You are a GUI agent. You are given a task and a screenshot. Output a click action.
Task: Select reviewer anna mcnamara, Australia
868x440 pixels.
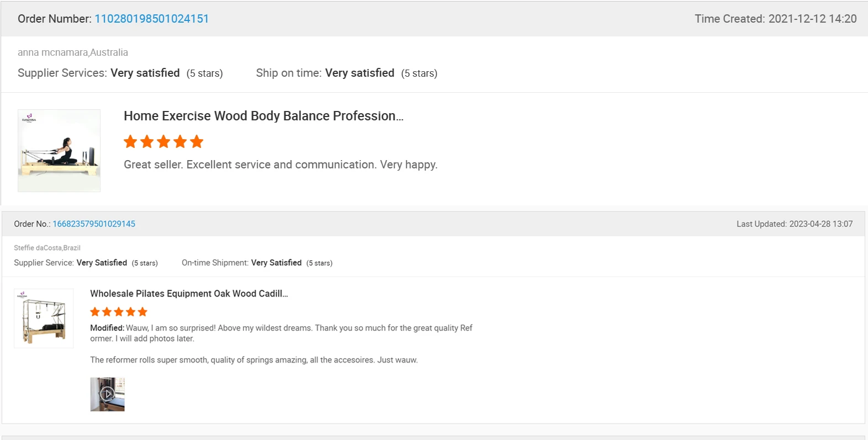[73, 52]
